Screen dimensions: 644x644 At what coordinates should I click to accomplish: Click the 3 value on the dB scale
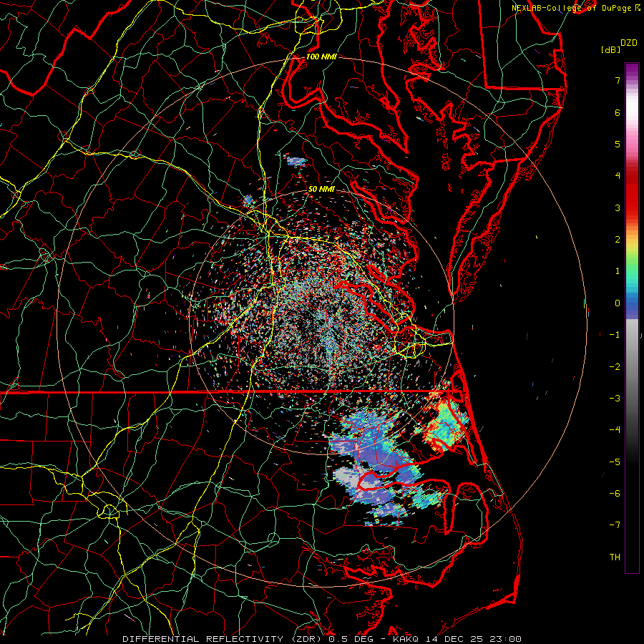click(618, 208)
